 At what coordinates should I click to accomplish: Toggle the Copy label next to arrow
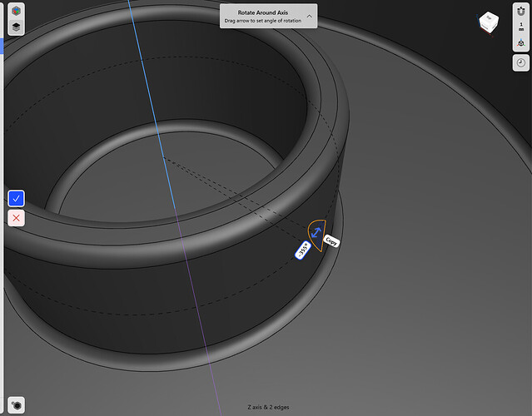pyautogui.click(x=331, y=241)
